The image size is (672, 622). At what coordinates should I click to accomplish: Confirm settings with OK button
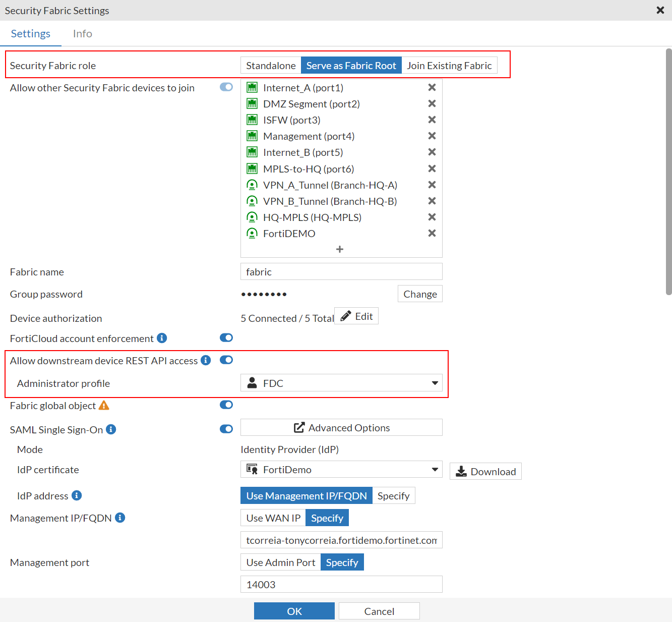pyautogui.click(x=294, y=611)
